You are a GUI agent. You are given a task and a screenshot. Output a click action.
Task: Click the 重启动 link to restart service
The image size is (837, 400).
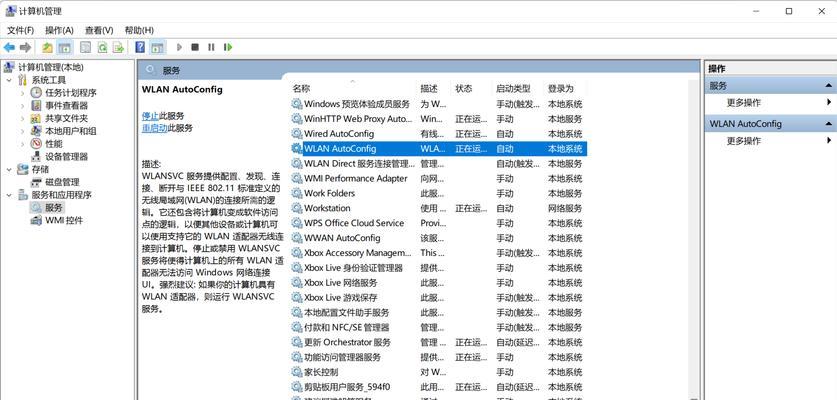[x=154, y=128]
